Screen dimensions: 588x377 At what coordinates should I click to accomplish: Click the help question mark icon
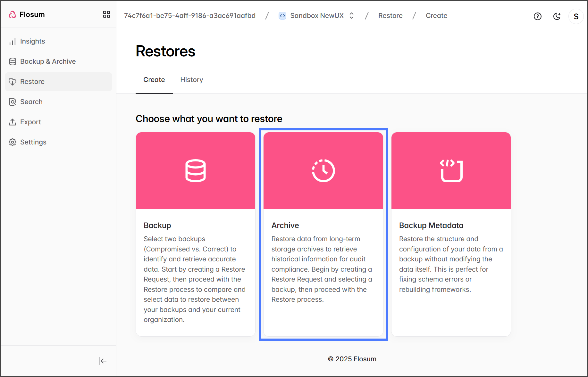pyautogui.click(x=537, y=16)
